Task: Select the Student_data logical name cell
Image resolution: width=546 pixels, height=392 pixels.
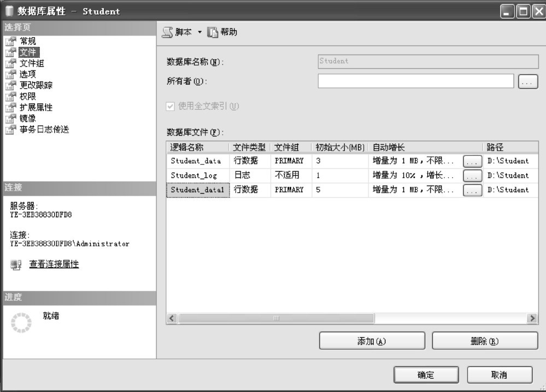Action: pyautogui.click(x=198, y=161)
